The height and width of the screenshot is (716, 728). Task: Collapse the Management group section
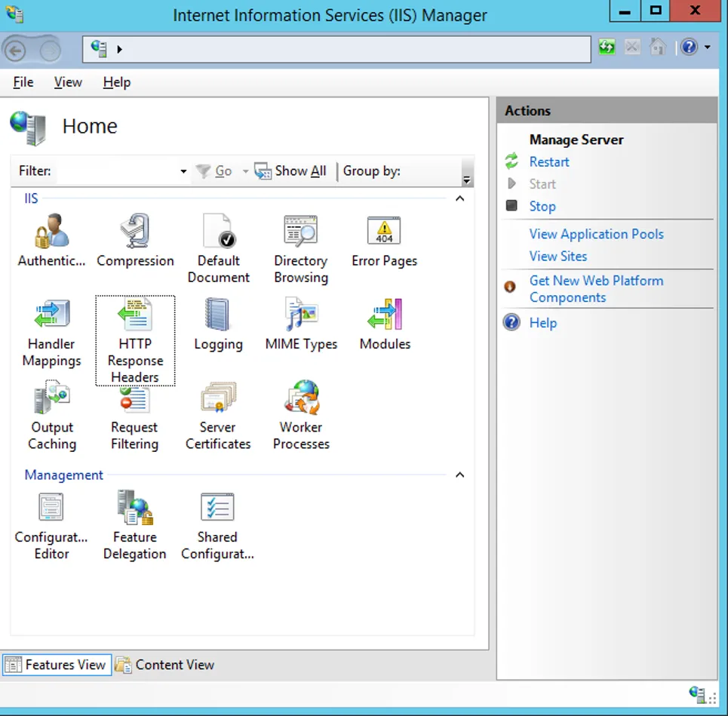coord(459,475)
